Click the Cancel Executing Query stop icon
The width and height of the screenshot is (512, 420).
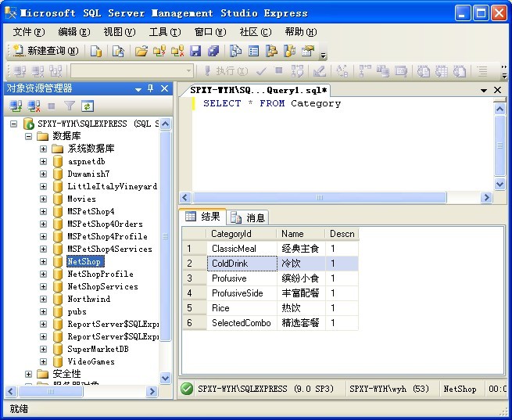click(x=278, y=70)
